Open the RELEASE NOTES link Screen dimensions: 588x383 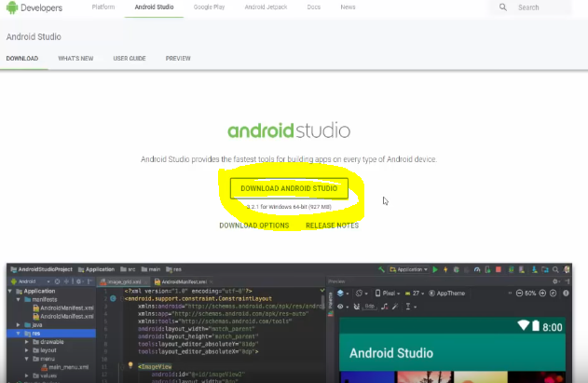coord(333,226)
